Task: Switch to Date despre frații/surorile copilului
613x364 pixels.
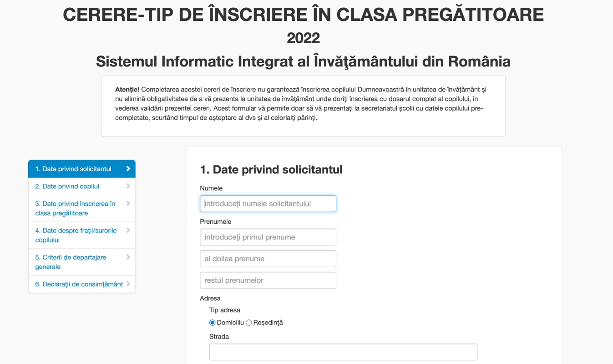Action: 82,235
